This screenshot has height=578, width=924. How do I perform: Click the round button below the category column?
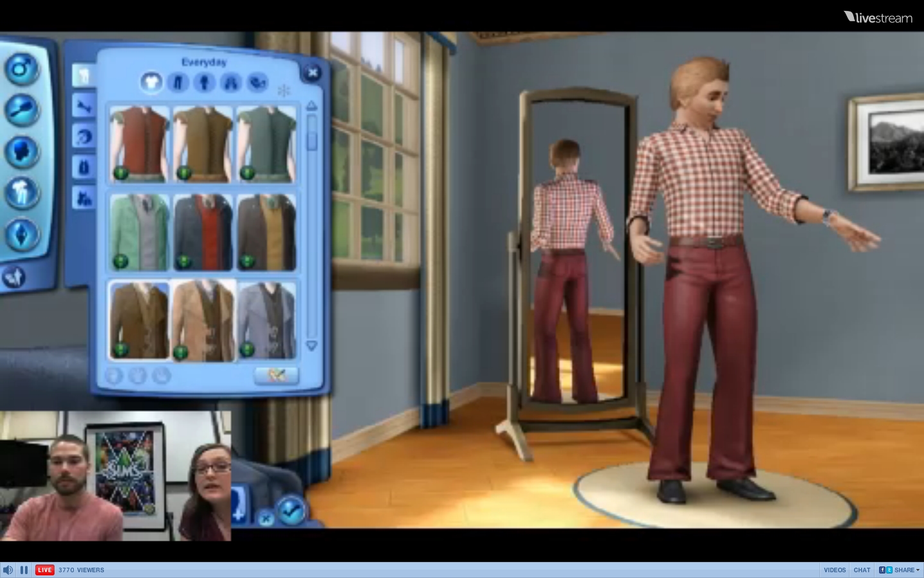point(14,277)
